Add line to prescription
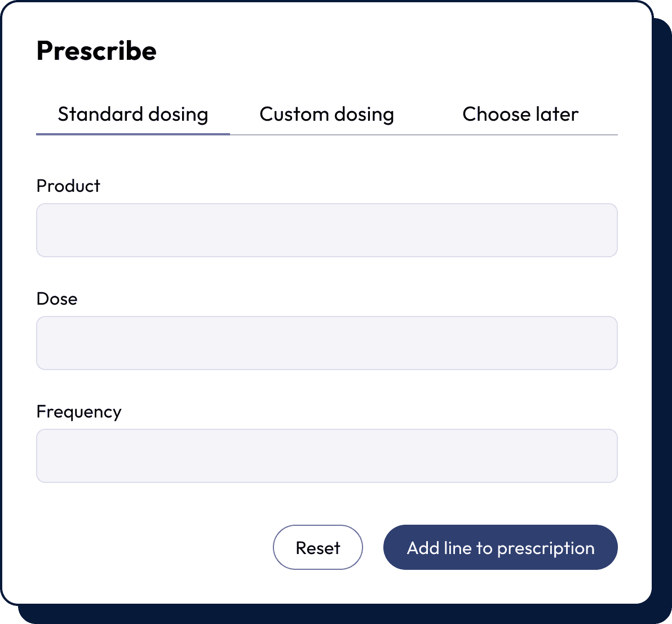 click(x=500, y=548)
